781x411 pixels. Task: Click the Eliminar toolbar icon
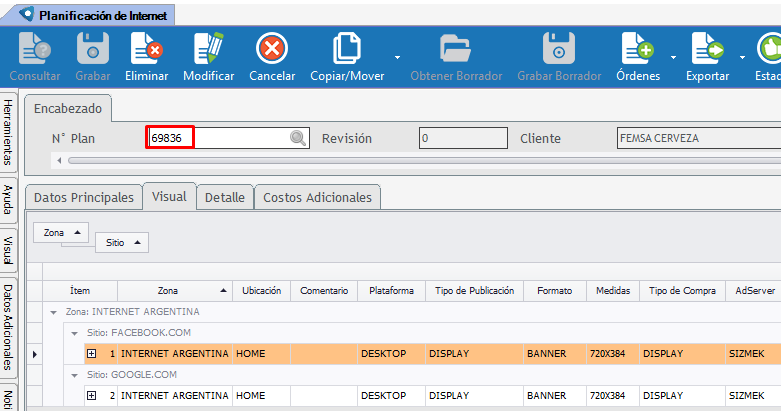pos(146,49)
